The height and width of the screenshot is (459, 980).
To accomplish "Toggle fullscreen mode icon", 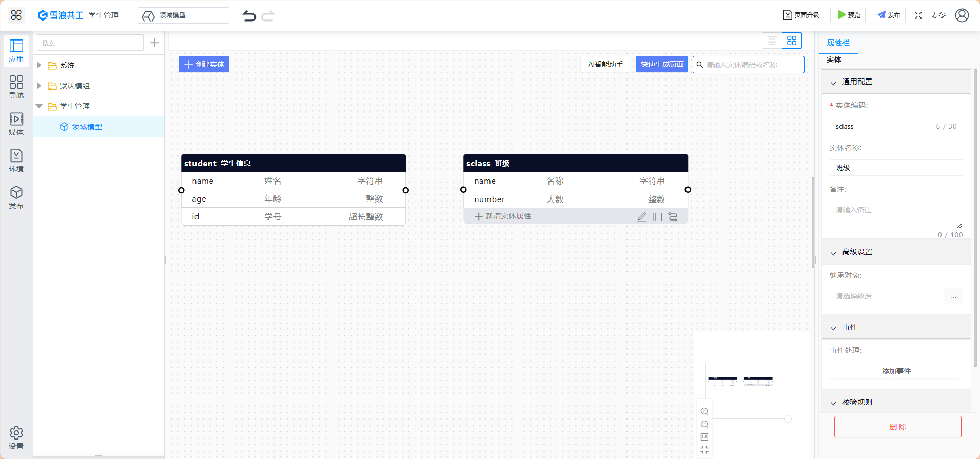I will [x=918, y=15].
